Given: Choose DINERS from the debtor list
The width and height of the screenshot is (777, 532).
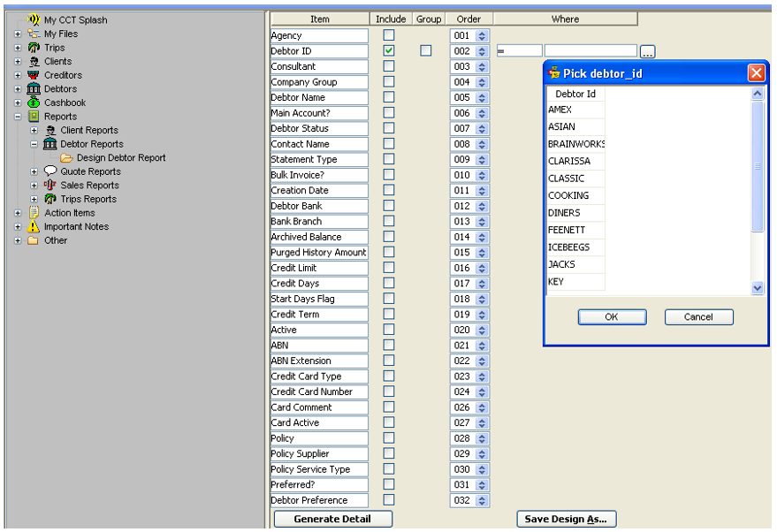Looking at the screenshot, I should point(575,212).
